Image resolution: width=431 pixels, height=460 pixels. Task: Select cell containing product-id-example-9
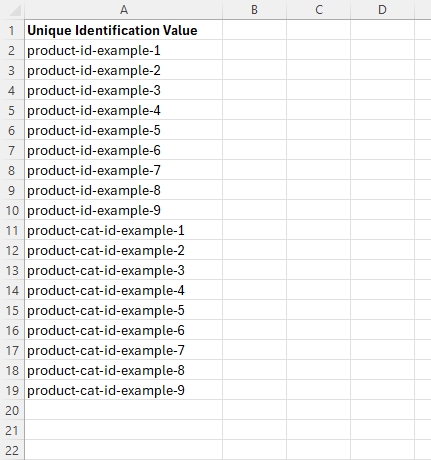tap(124, 210)
